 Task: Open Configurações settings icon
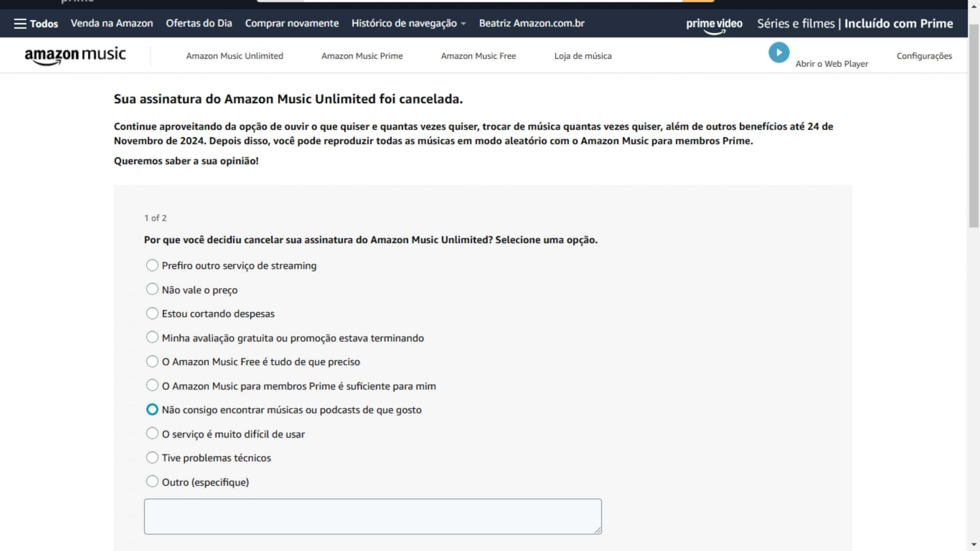point(924,55)
